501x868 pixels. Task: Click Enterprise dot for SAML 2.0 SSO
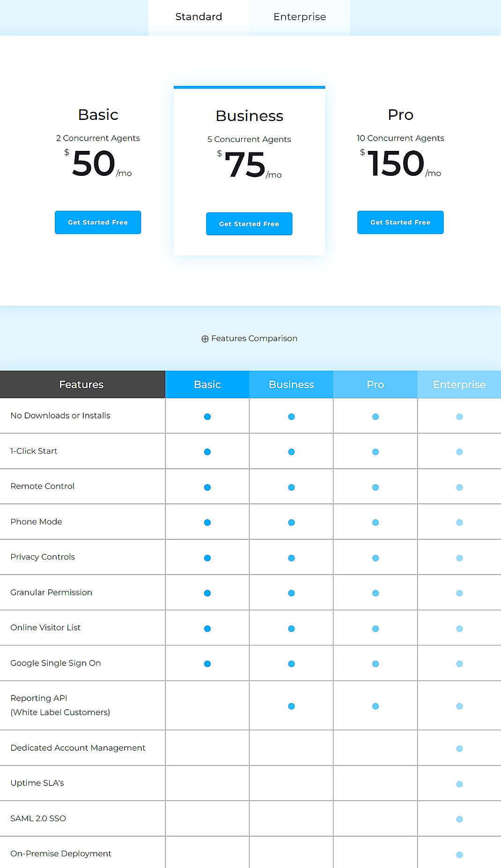tap(459, 819)
